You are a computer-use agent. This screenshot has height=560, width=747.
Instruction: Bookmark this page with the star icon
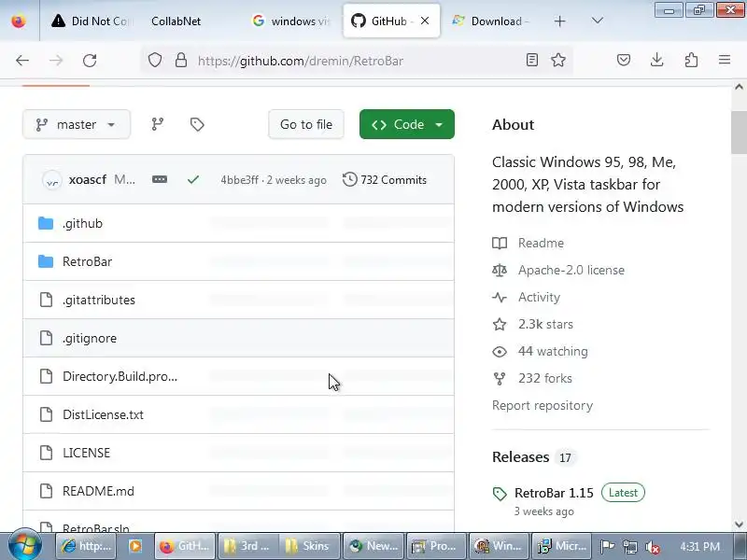click(558, 60)
